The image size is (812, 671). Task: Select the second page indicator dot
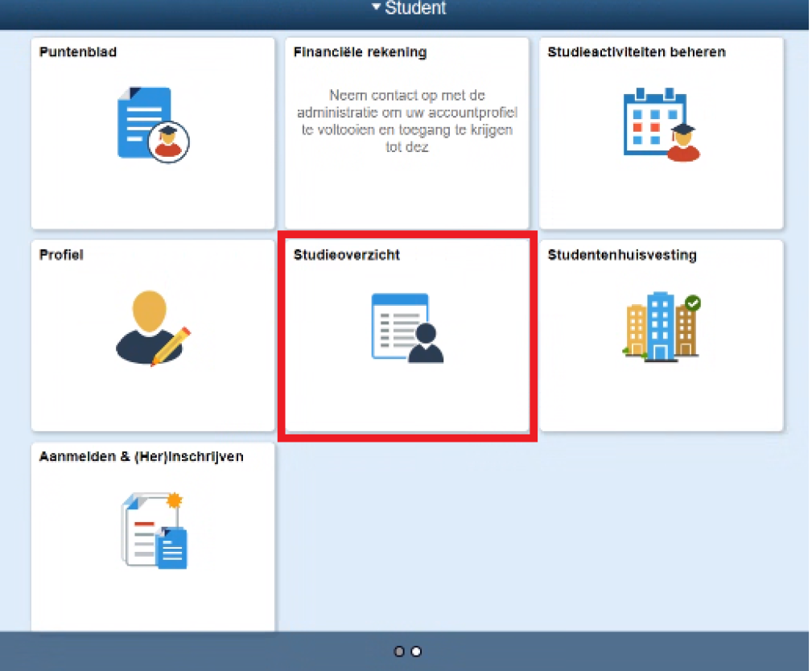tap(415, 652)
